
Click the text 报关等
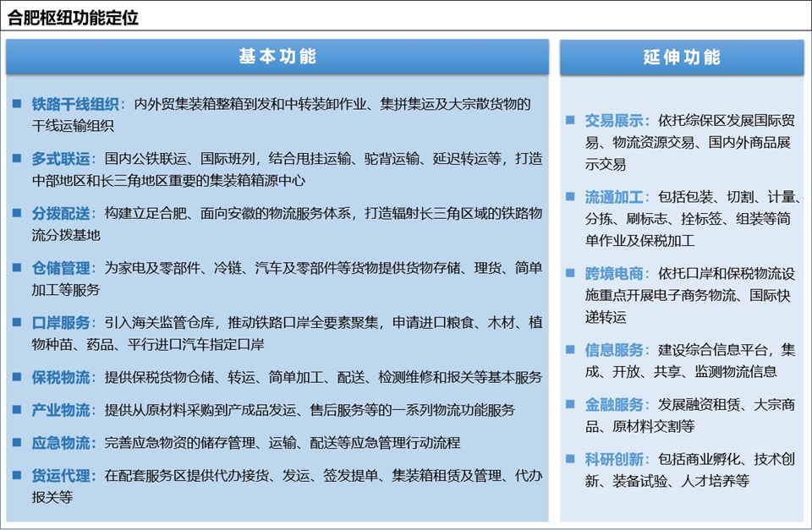52,497
